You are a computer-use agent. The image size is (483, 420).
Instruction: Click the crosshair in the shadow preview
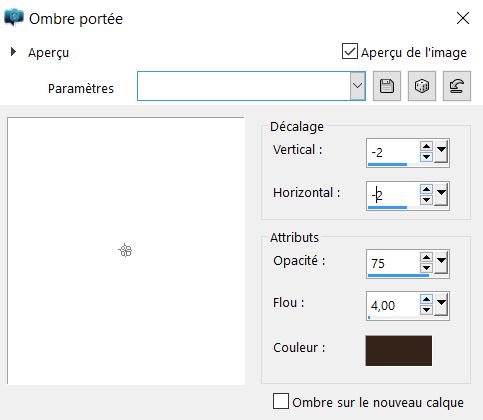coord(126,250)
